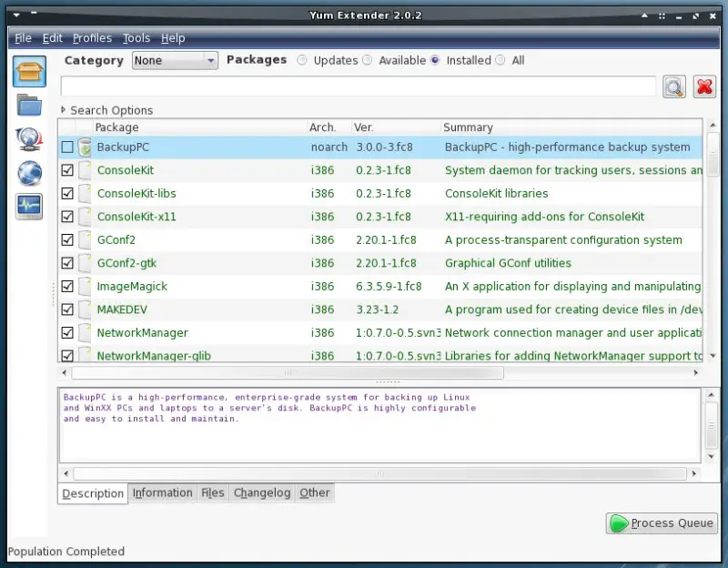Click the BackupPC noarch architecture cell
This screenshot has height=568, width=728.
click(x=329, y=147)
